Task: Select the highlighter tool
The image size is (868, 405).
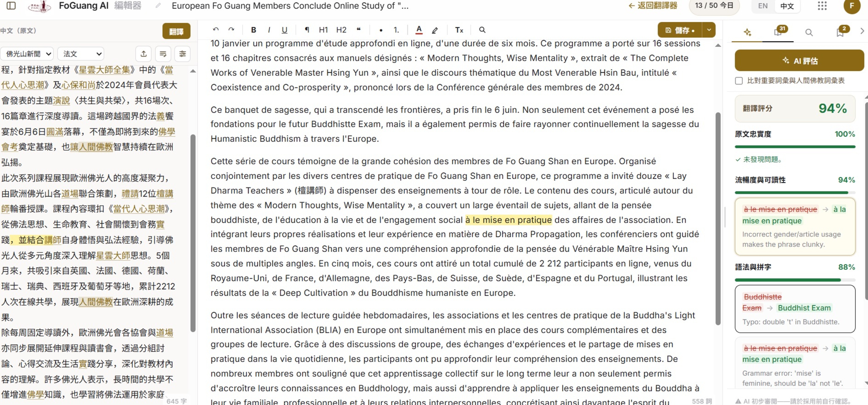Action: pos(435,30)
